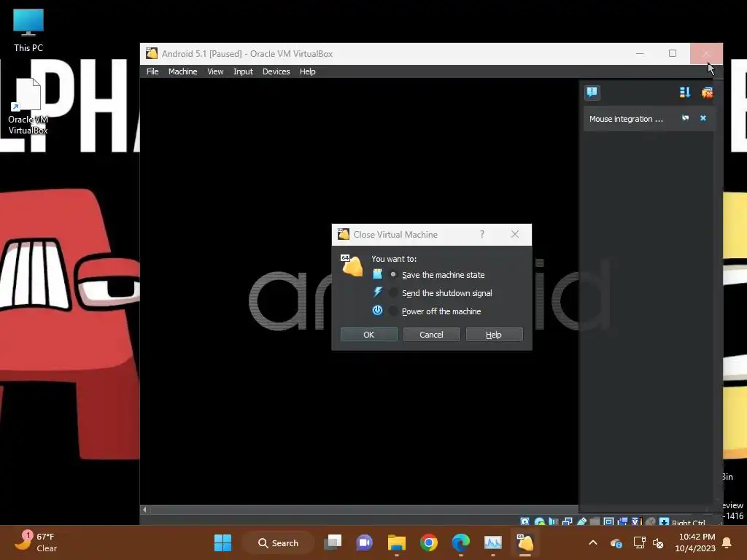Image resolution: width=747 pixels, height=560 pixels.
Task: Open the Teams chat taskbar icon
Action: click(x=365, y=542)
